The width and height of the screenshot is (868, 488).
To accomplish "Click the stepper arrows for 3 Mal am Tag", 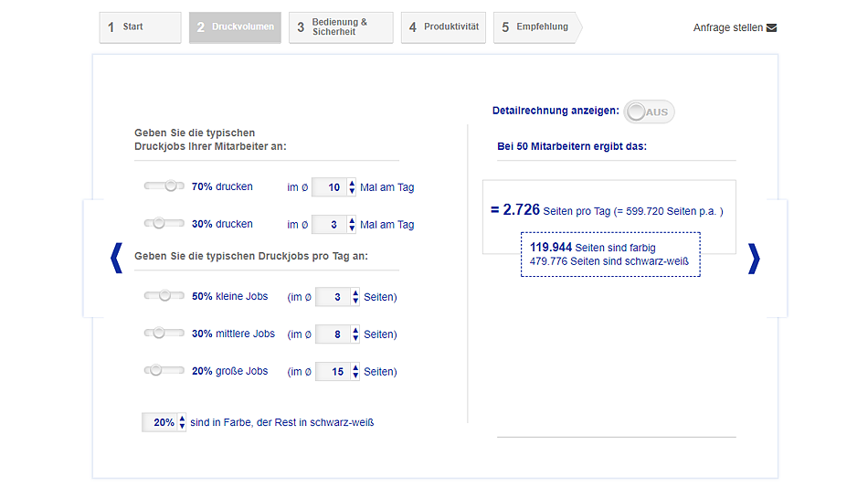I will (x=353, y=225).
